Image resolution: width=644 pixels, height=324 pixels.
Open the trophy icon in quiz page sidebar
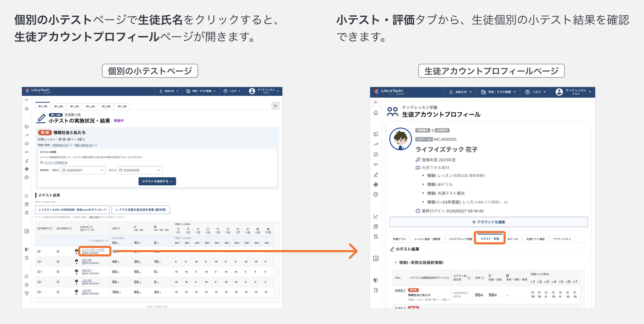(27, 293)
